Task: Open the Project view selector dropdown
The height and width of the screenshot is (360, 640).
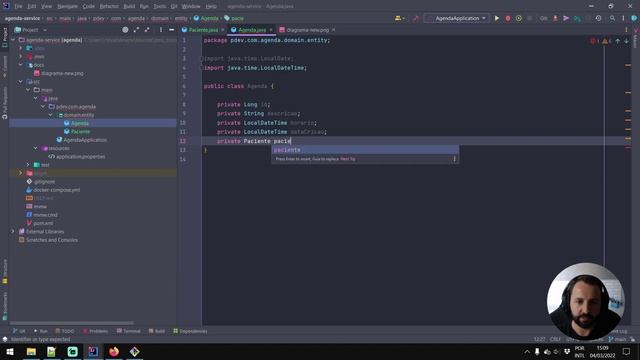Action: pos(31,30)
